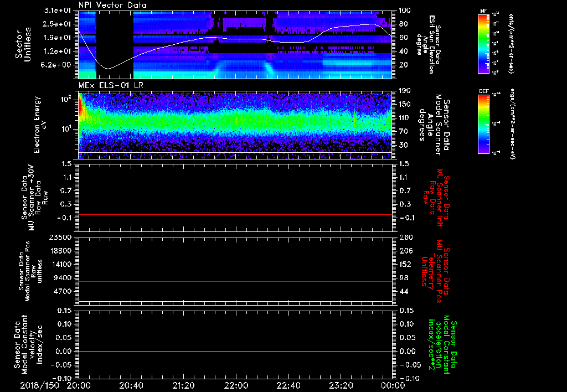Click the "100" sun elevation tick value
Screen dimensions: 567x392
[405, 11]
